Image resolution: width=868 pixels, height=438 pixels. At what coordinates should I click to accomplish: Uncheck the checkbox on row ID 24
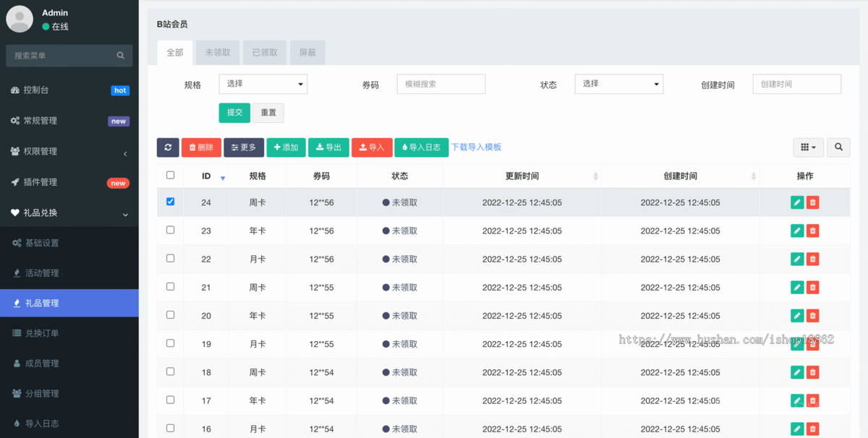(x=169, y=202)
